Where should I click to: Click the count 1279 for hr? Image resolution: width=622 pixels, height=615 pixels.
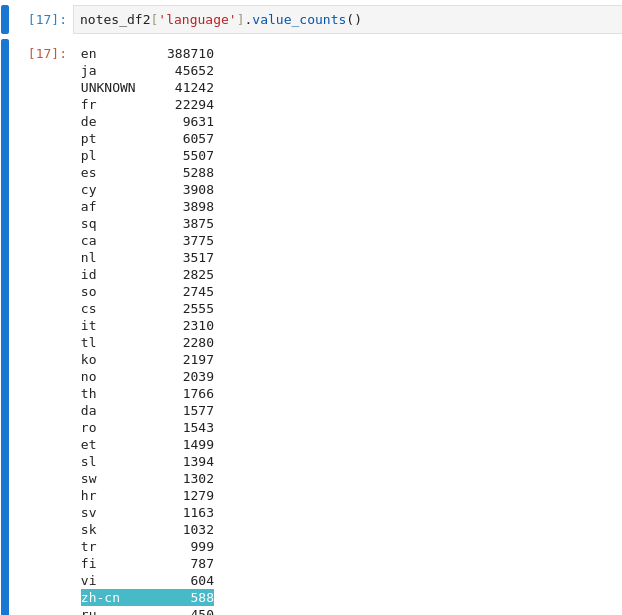pyautogui.click(x=198, y=496)
